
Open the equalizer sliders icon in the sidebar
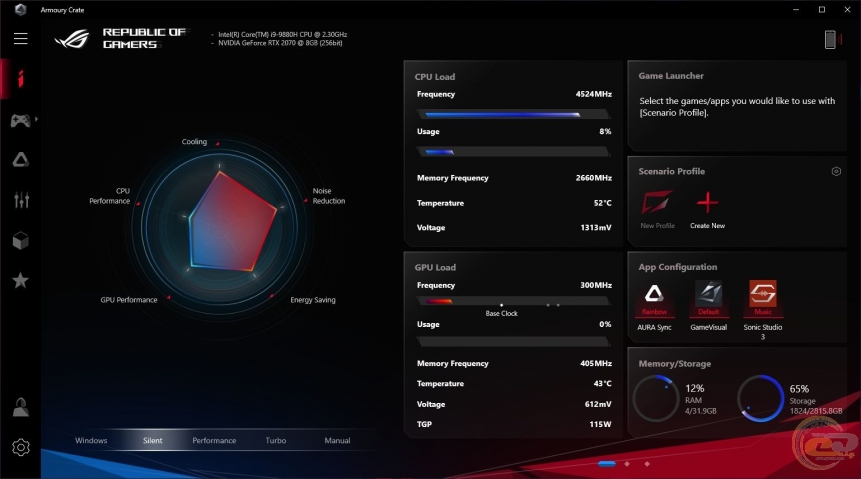[21, 200]
